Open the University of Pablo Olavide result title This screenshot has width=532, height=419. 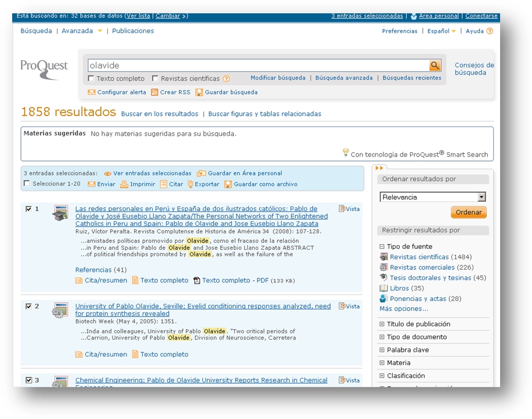pyautogui.click(x=203, y=310)
